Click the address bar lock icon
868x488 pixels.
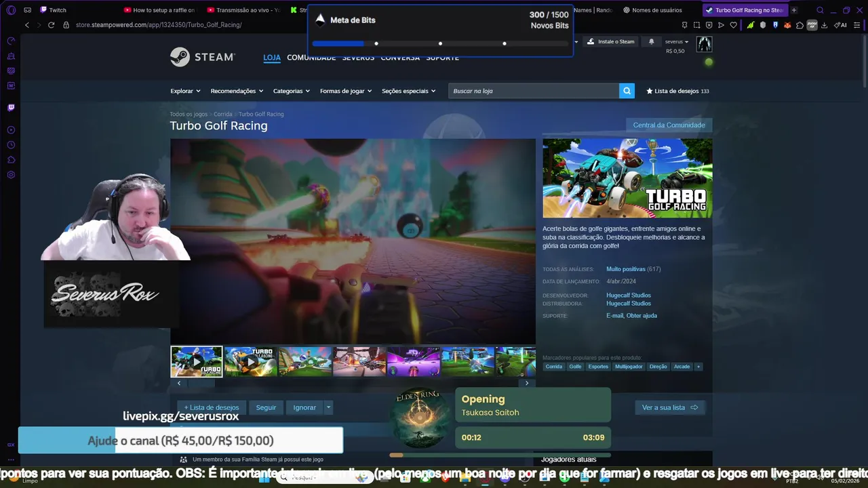click(x=66, y=25)
